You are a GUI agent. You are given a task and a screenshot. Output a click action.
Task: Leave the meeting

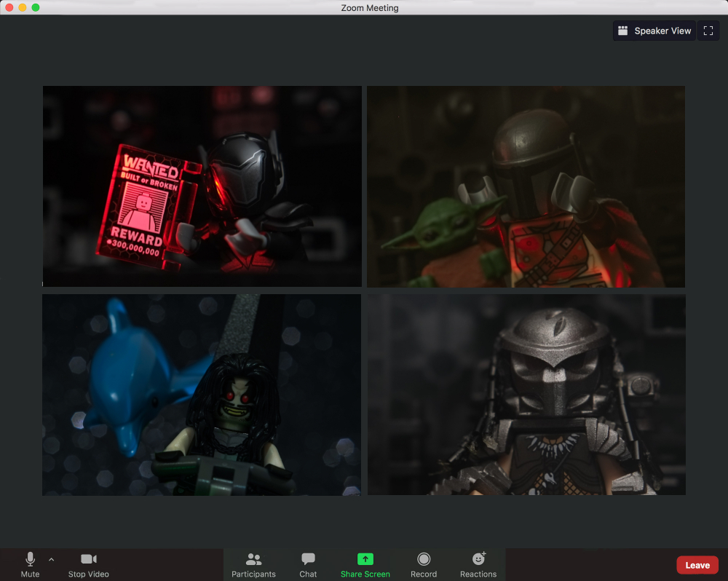697,565
